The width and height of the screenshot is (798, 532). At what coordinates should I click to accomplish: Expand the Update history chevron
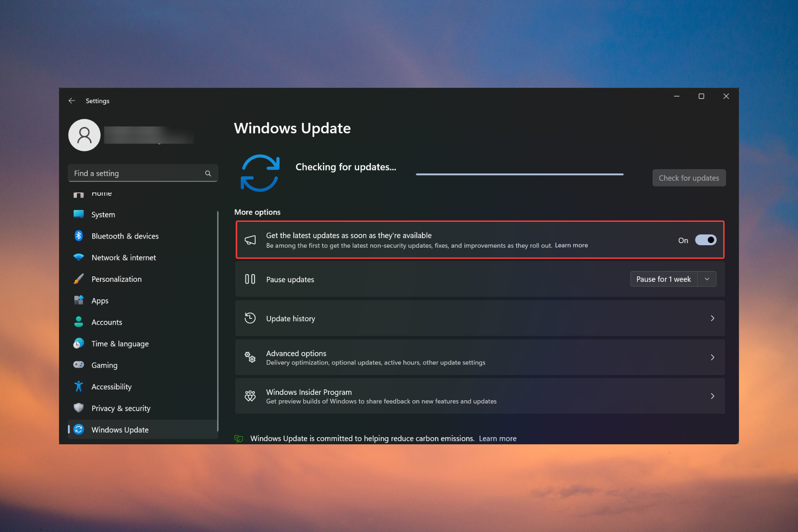[712, 318]
